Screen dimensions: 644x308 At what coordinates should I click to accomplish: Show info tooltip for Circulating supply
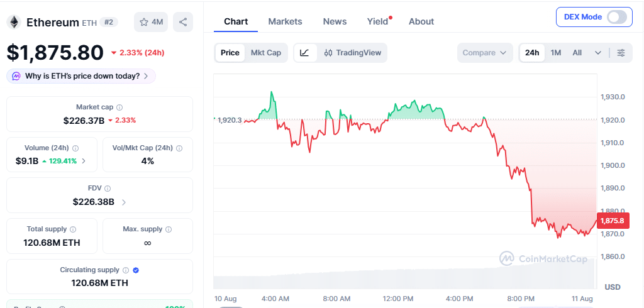click(126, 270)
